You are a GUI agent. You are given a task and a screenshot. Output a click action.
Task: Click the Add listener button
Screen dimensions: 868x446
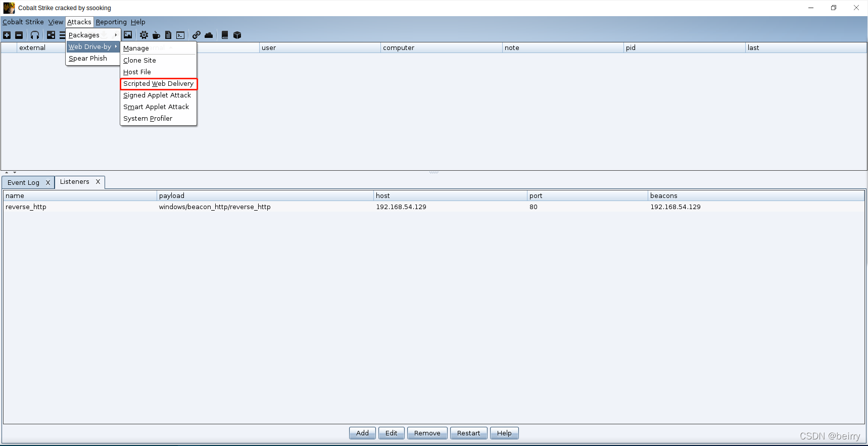[x=362, y=433]
